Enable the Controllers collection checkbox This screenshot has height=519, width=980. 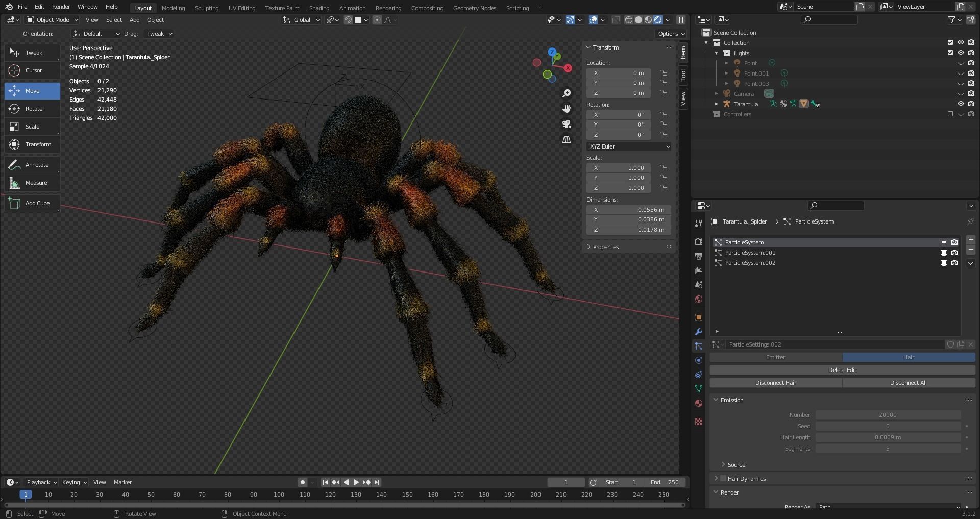950,114
